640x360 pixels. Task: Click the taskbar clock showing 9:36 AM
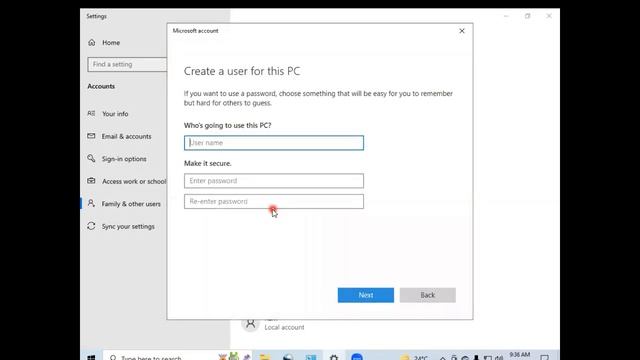(x=520, y=356)
